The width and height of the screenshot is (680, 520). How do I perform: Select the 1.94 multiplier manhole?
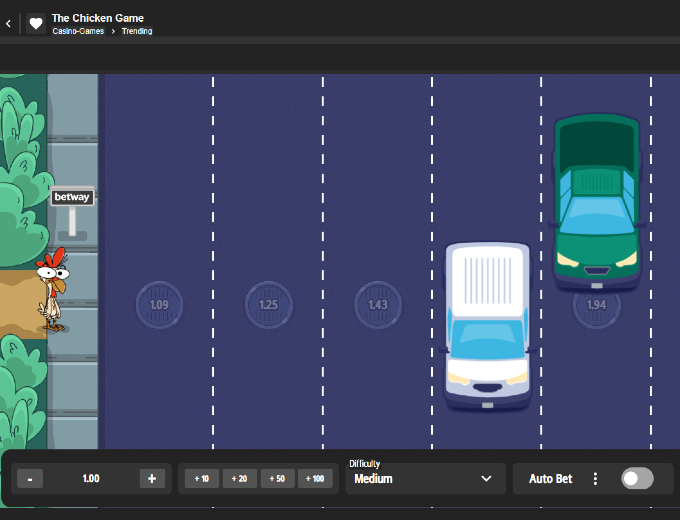coord(596,305)
